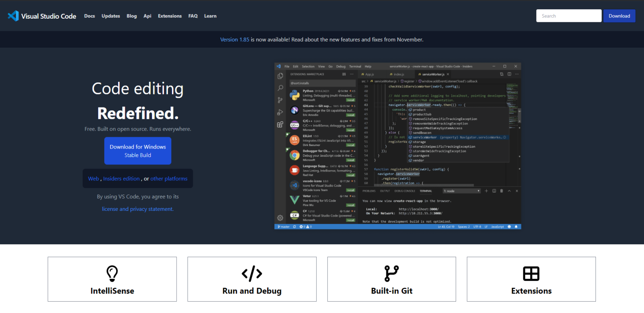Screen dimensions: 644x313
Task: Click the Built-in Git branch icon
Action: pos(391,274)
